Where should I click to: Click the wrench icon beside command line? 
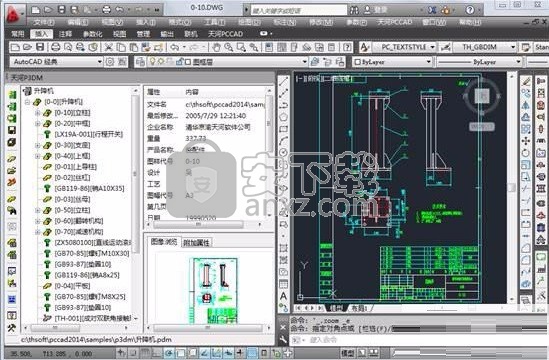coord(283,340)
